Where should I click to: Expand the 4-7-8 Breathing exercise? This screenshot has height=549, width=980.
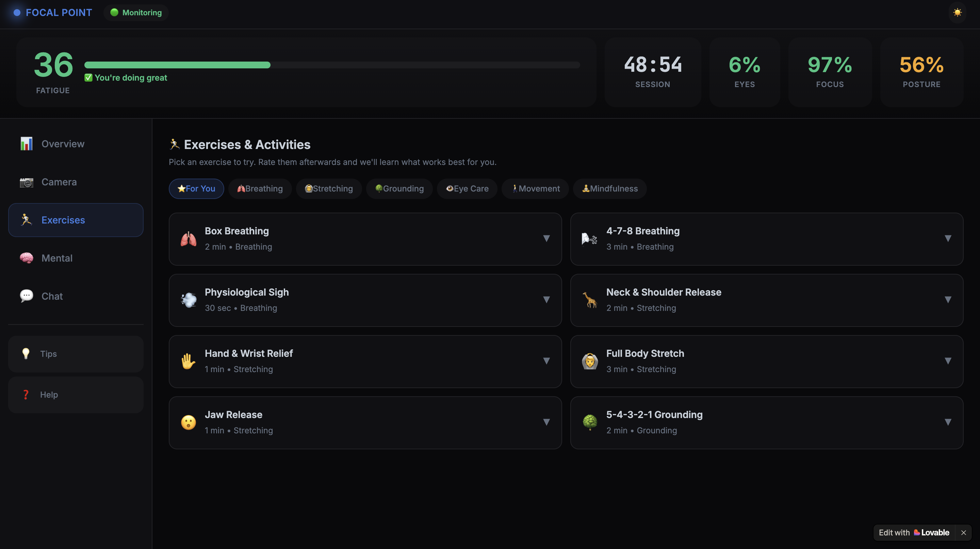(948, 238)
